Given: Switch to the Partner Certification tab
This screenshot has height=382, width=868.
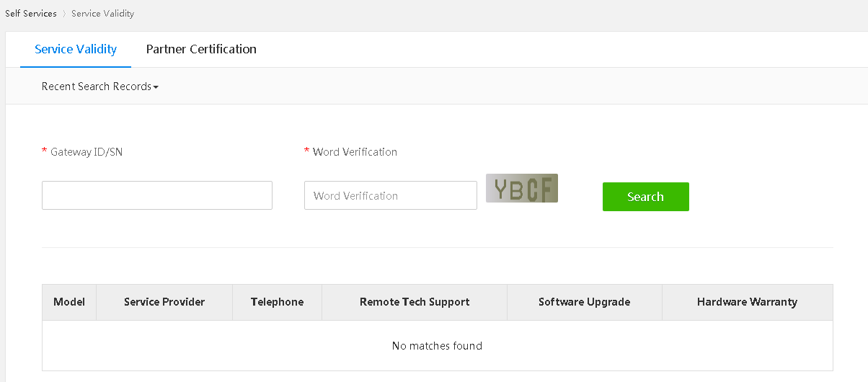Looking at the screenshot, I should [201, 49].
